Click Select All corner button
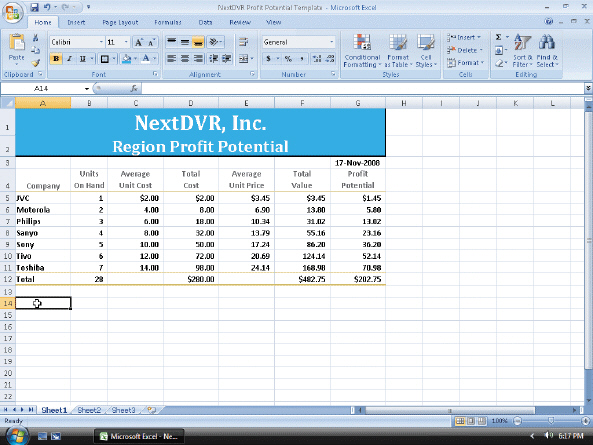The height and width of the screenshot is (445, 593). pos(8,103)
